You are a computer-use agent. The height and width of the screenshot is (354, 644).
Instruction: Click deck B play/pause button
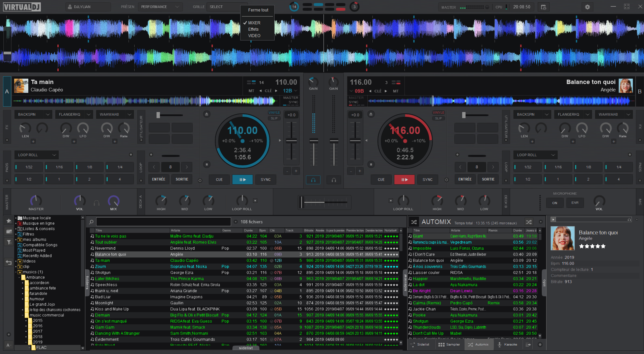[x=404, y=180]
